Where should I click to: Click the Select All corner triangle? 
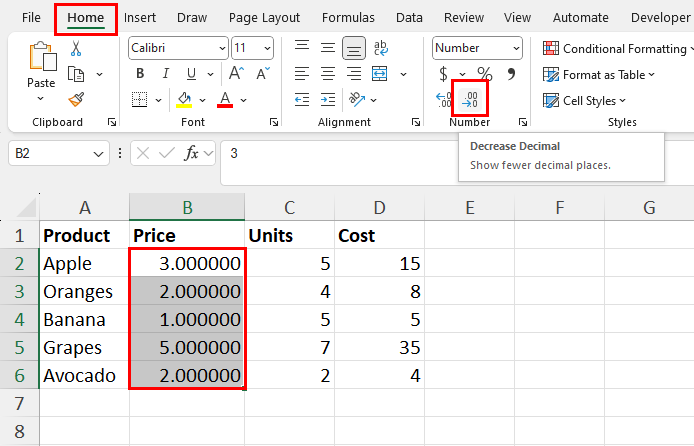click(x=26, y=207)
